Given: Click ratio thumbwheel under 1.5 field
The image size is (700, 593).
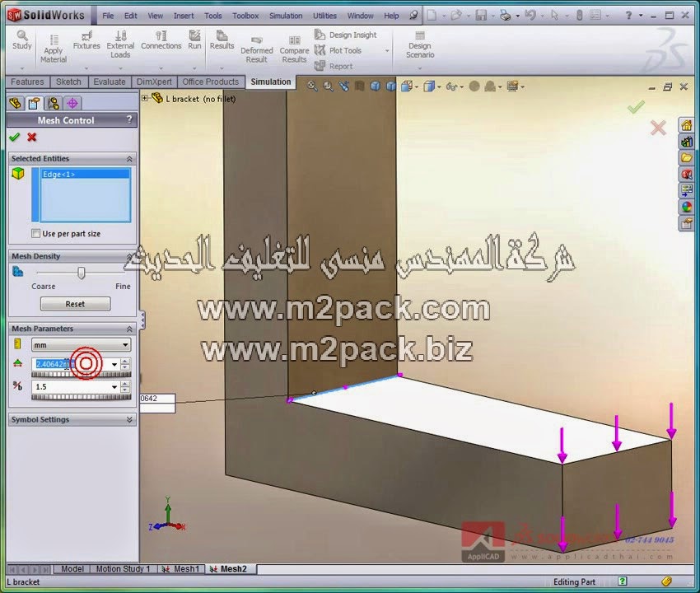Looking at the screenshot, I should click(x=82, y=396).
